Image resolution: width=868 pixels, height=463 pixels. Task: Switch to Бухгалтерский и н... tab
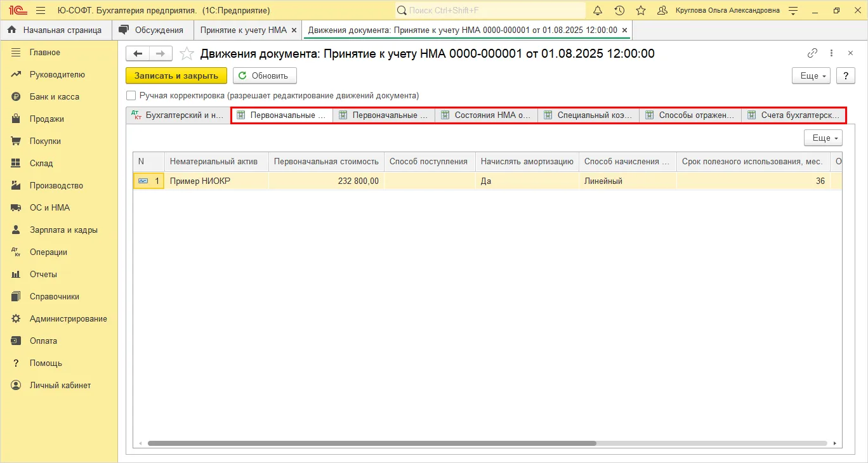point(178,115)
